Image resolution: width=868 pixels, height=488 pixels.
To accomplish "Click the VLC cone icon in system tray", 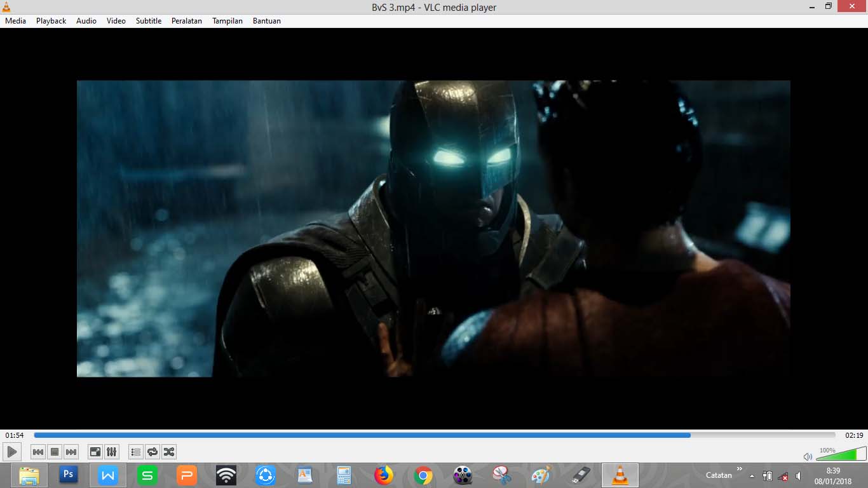I will pos(619,475).
